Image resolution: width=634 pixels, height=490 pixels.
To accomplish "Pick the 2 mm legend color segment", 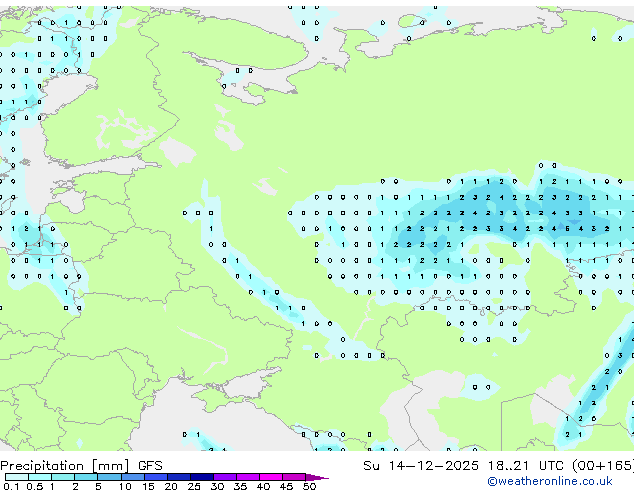I will click(x=86, y=477).
